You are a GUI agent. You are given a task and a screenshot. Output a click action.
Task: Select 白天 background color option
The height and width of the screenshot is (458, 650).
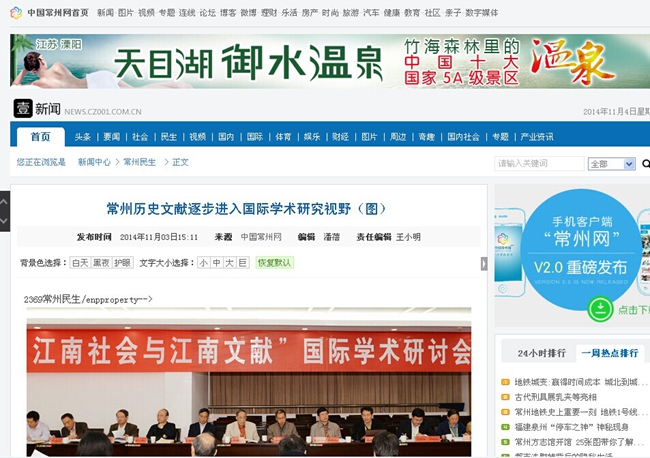79,263
